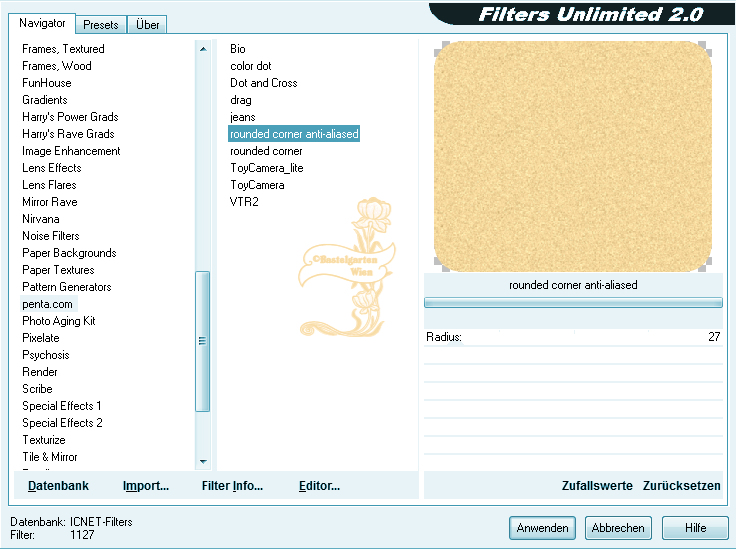This screenshot has width=736, height=549.
Task: Select Lens Effects category
Action: 52,168
